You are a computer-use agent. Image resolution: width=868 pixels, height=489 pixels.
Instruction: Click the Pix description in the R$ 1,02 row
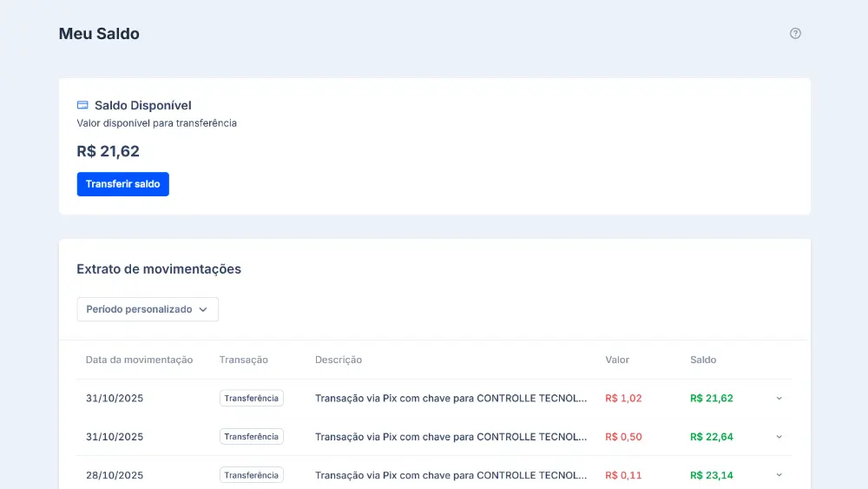[450, 398]
